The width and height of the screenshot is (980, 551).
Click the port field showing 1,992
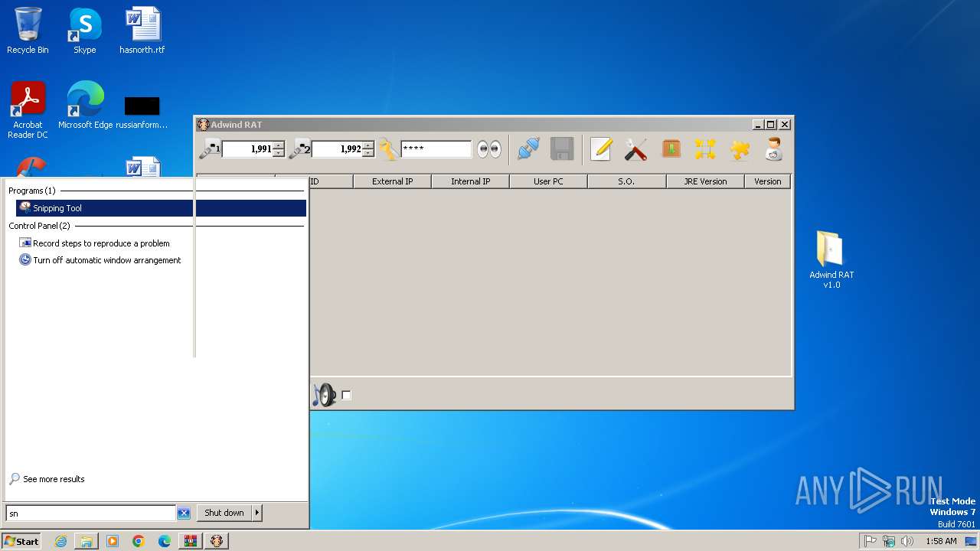(x=337, y=149)
